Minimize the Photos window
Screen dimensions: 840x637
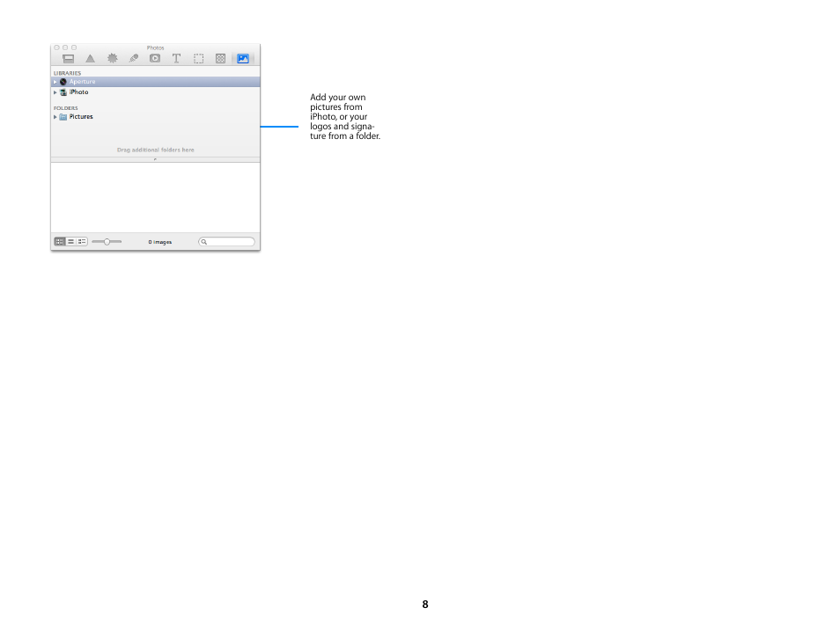(65, 48)
